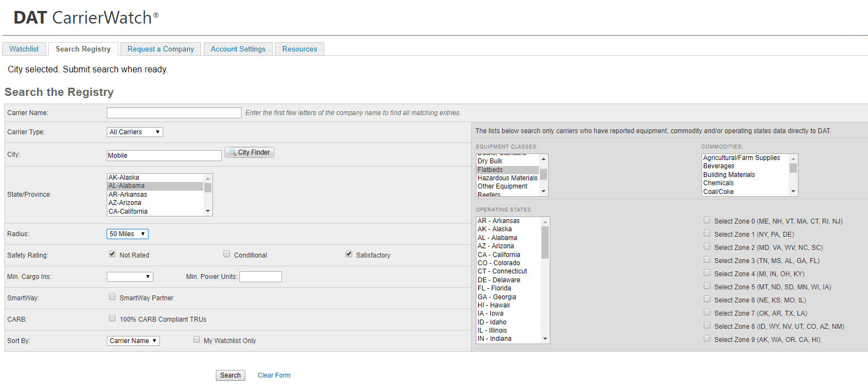Image resolution: width=868 pixels, height=388 pixels.
Task: Check 100% CARB Compliant TRUs
Action: click(x=112, y=318)
